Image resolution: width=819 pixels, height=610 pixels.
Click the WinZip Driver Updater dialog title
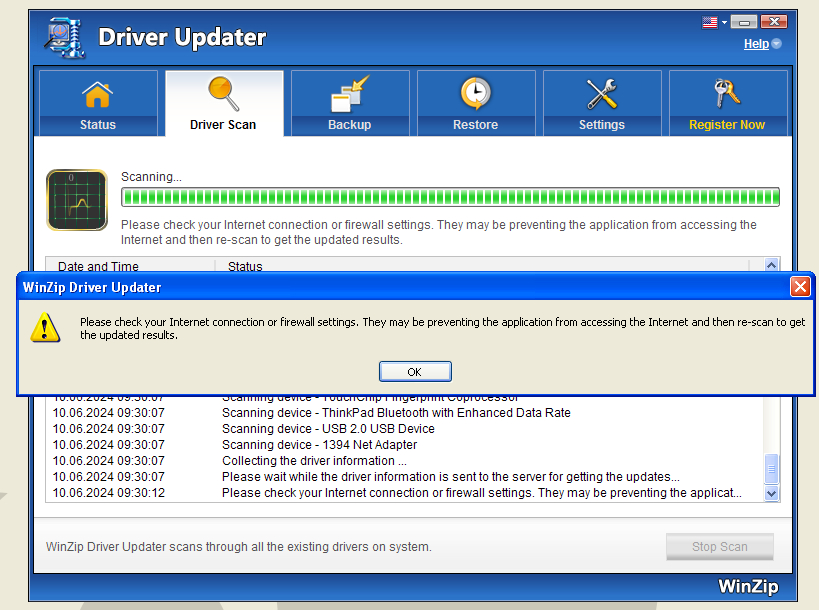[x=92, y=287]
